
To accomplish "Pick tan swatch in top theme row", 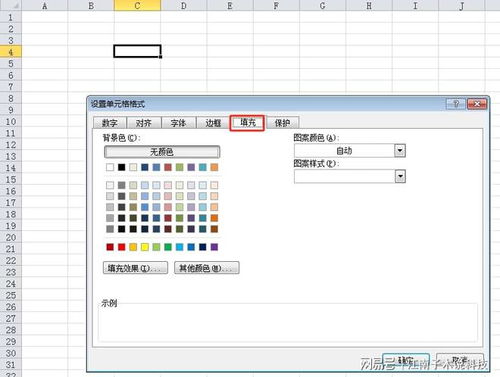I will (x=133, y=167).
